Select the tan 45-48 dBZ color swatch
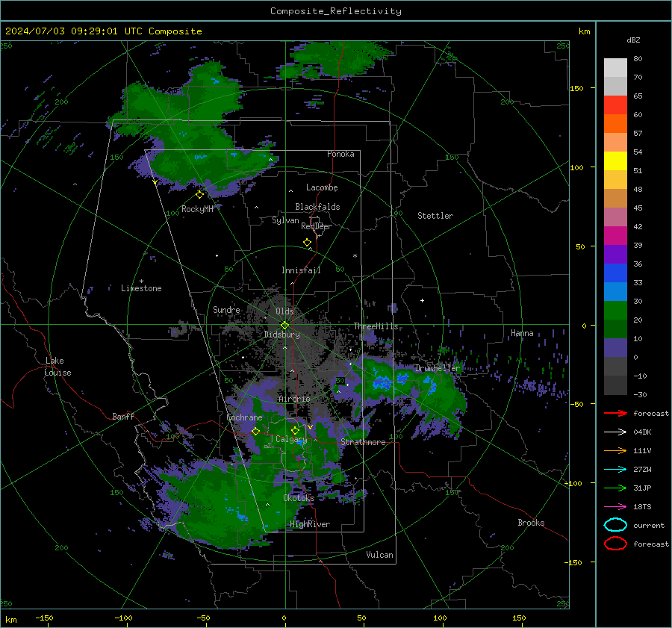The height and width of the screenshot is (628, 672). coord(615,199)
